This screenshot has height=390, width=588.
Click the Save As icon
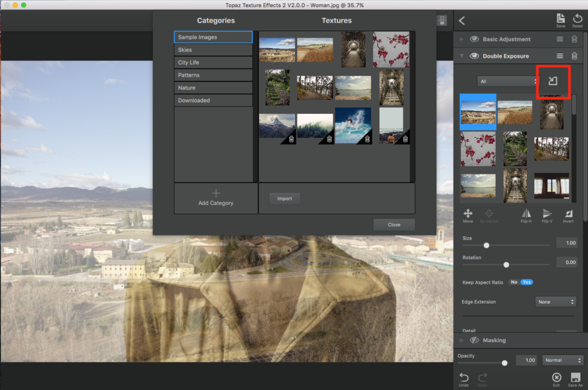point(575,379)
